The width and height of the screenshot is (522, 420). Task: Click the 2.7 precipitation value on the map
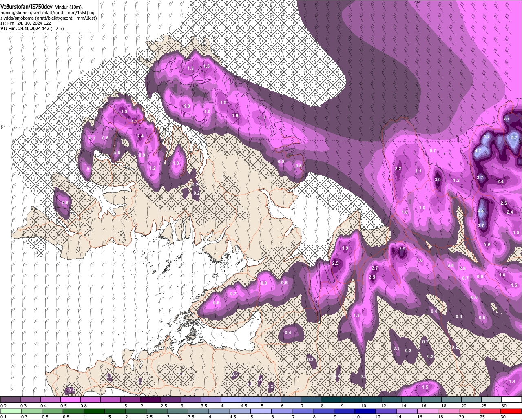[375, 268]
